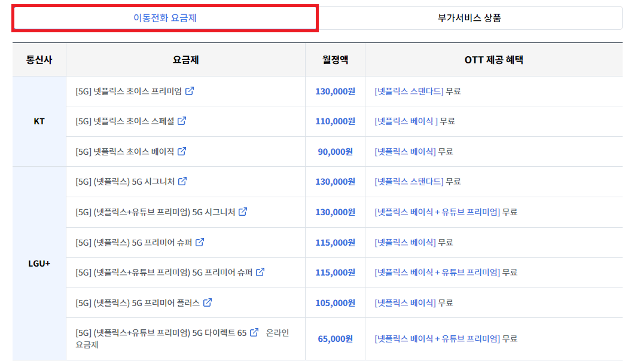Click the (넷플릭스+유튜브 프리미엄) 5G 시그니처 plan name
The height and width of the screenshot is (364, 628).
[x=156, y=212]
